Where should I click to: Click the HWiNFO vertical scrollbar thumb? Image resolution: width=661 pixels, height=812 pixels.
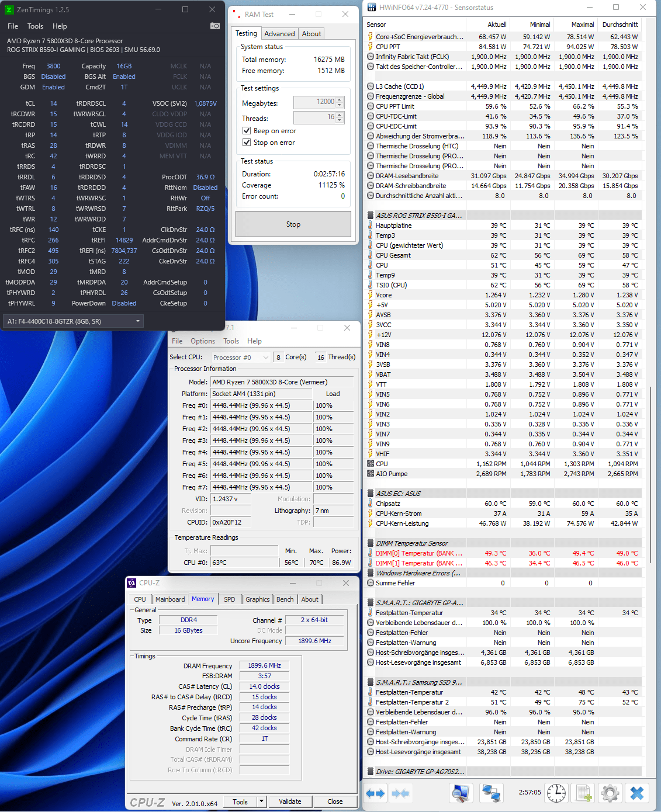coord(650,475)
